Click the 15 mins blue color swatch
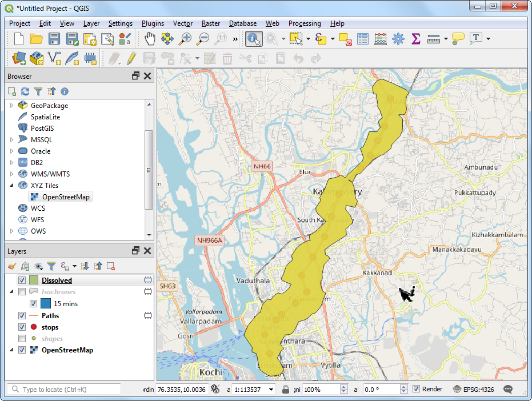The image size is (532, 401). pos(46,304)
